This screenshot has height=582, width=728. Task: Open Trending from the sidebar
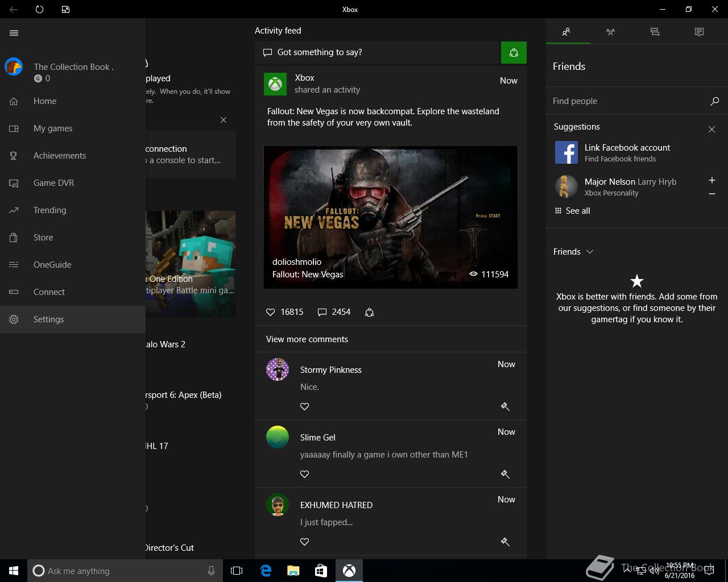[73, 210]
